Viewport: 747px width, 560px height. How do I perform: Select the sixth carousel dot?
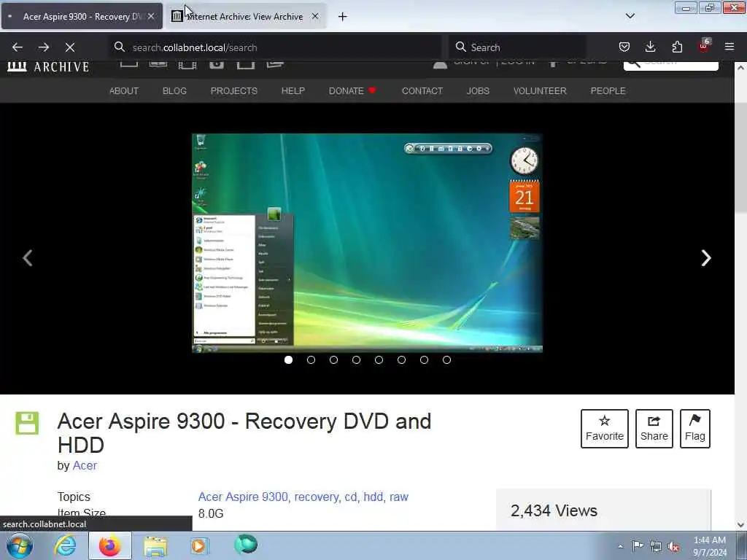[x=402, y=360]
